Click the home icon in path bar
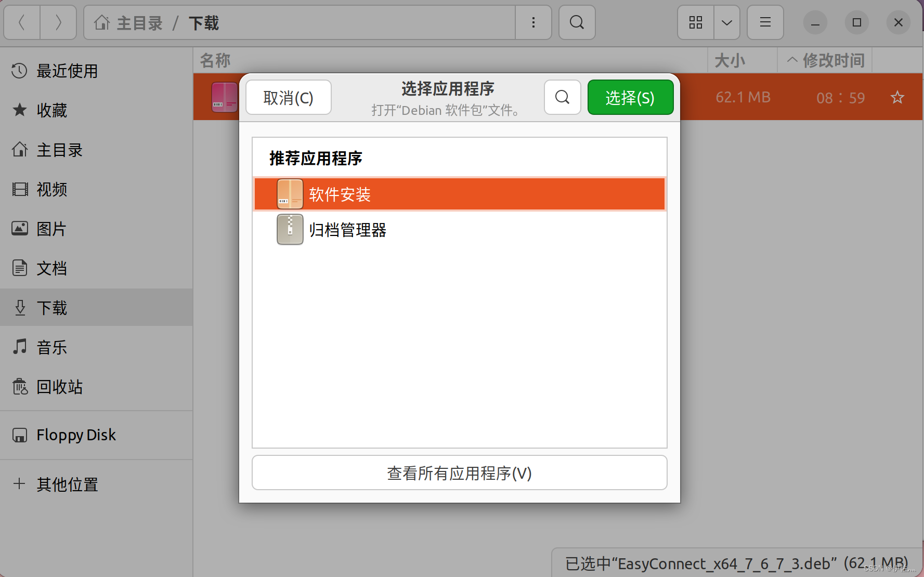 (102, 22)
